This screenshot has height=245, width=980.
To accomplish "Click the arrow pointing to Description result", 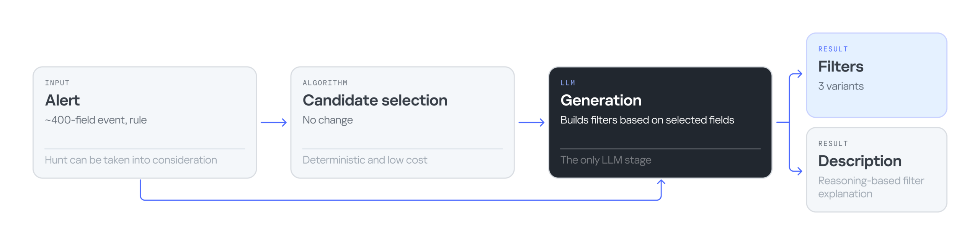I will click(796, 170).
